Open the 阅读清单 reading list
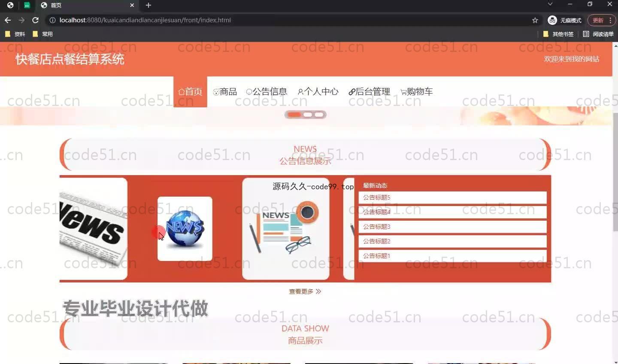618x364 pixels. pos(598,34)
